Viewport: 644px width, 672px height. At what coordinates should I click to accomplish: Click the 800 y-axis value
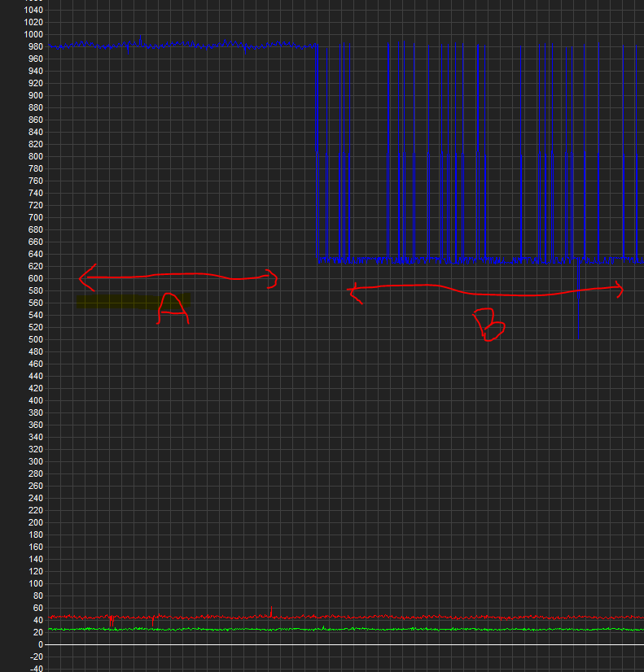[36, 156]
